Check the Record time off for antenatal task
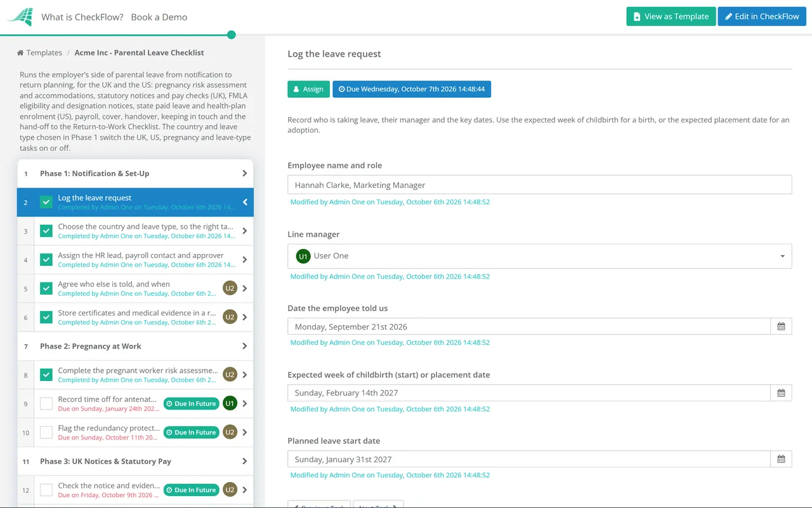Viewport: 812px width, 508px height. click(46, 403)
